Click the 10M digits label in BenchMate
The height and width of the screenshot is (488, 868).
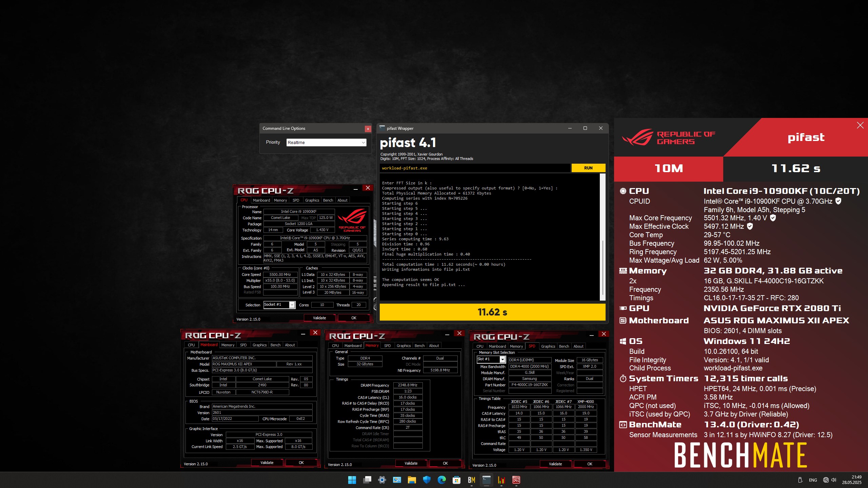(669, 168)
